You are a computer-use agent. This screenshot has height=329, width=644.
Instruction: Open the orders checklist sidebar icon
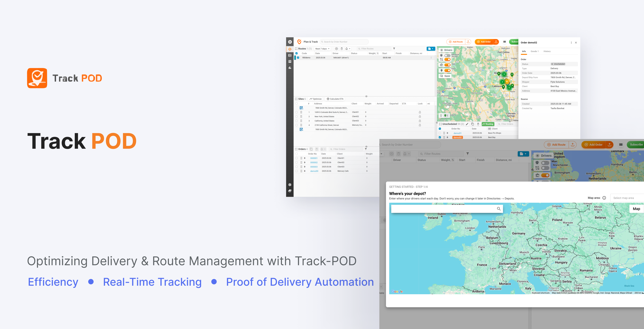(x=290, y=55)
